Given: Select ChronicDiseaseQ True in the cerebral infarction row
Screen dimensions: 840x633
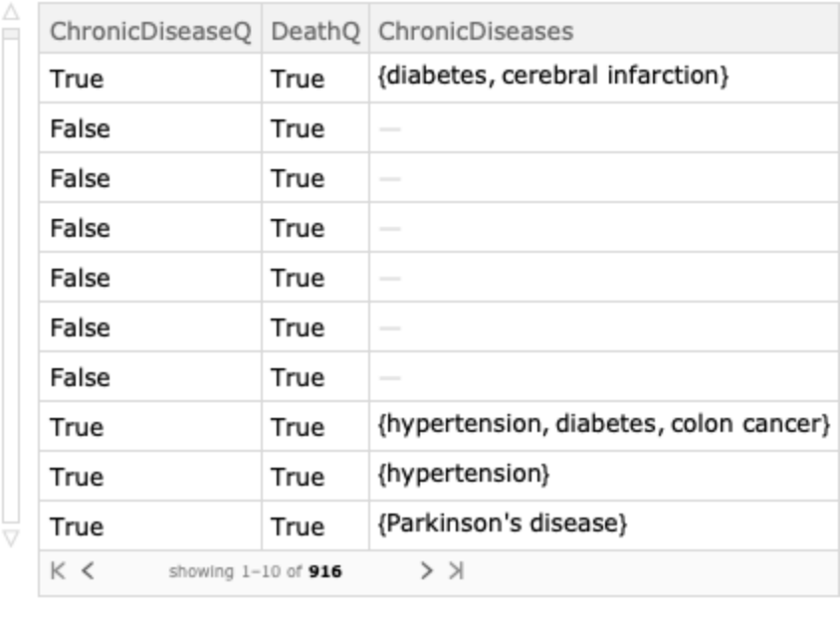Looking at the screenshot, I should click(x=77, y=79).
